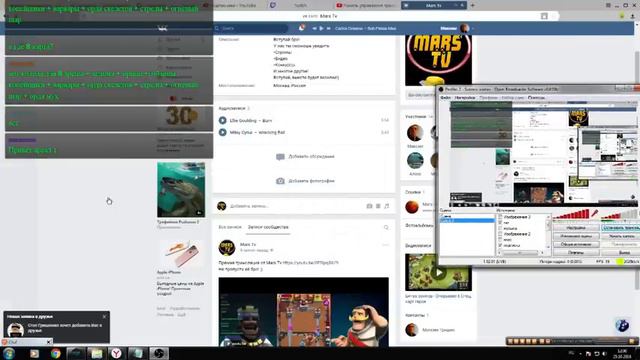640x360 pixels.
Task: Open the Windows Start menu
Action: (x=9, y=353)
